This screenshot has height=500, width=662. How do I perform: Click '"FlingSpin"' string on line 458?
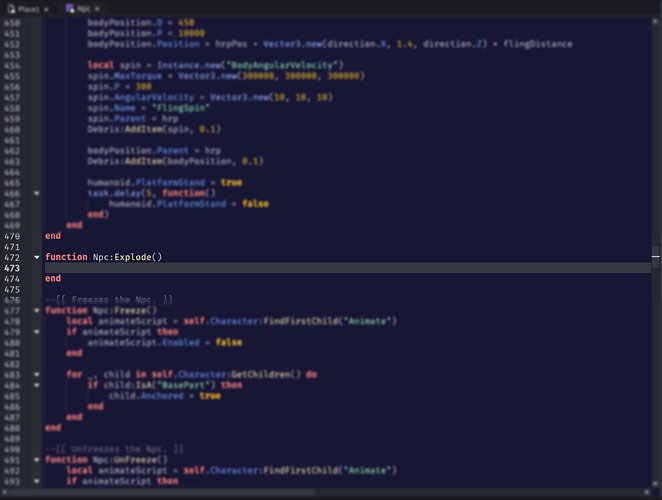(x=180, y=108)
